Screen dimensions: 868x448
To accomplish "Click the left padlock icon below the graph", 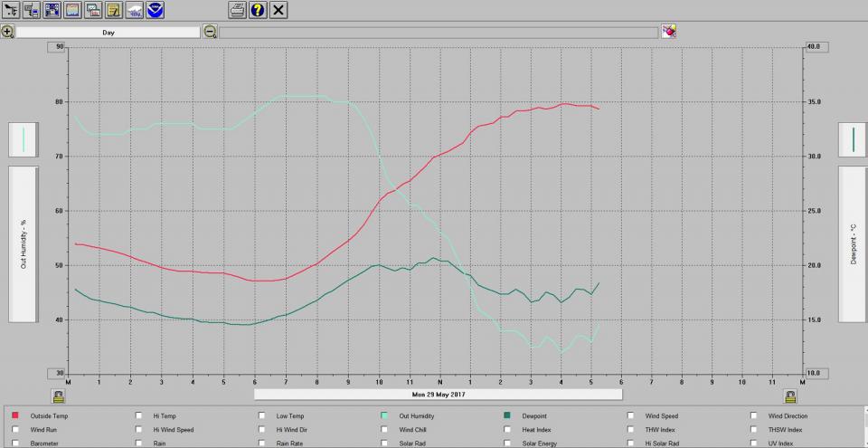I will 58,396.
